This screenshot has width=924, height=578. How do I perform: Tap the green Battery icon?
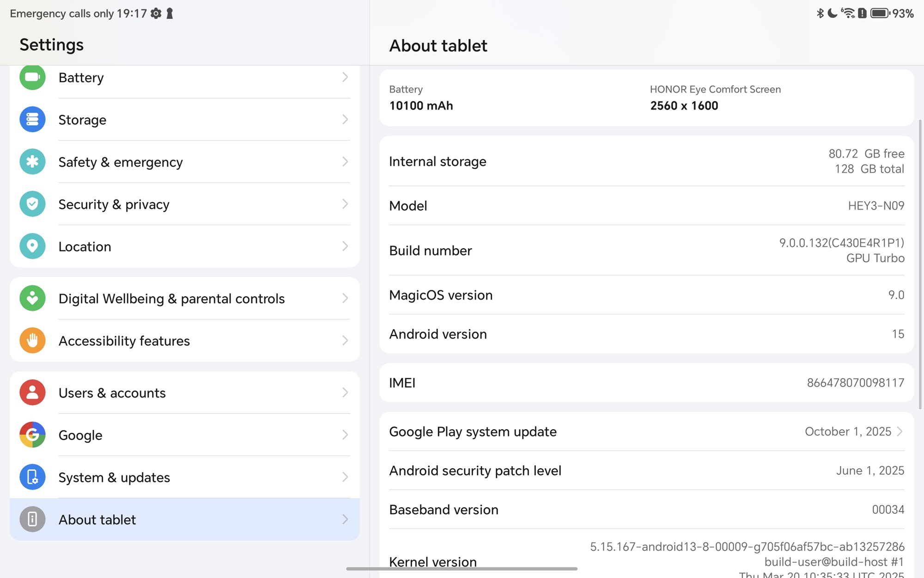(x=32, y=77)
